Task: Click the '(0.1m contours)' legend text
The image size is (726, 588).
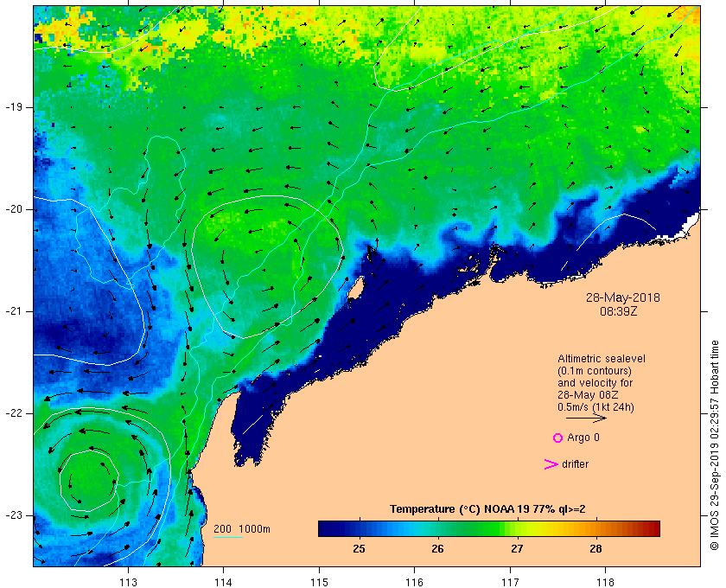Action: pos(595,371)
